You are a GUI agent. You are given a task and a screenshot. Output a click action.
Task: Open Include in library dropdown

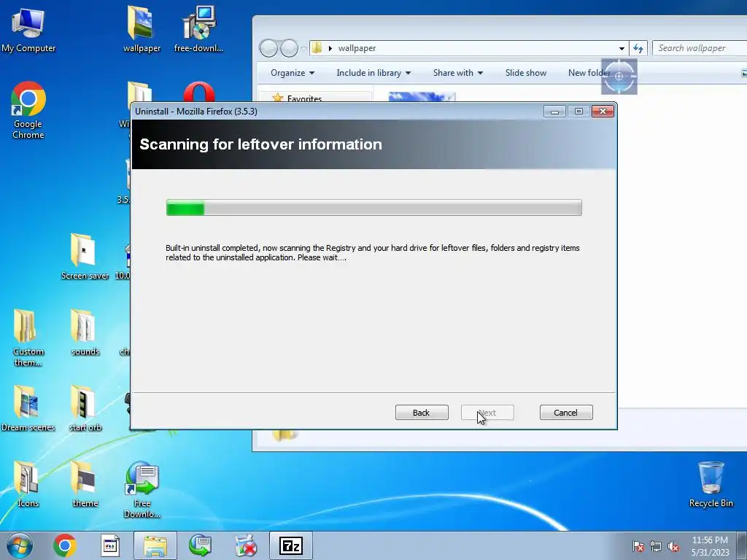(x=373, y=73)
